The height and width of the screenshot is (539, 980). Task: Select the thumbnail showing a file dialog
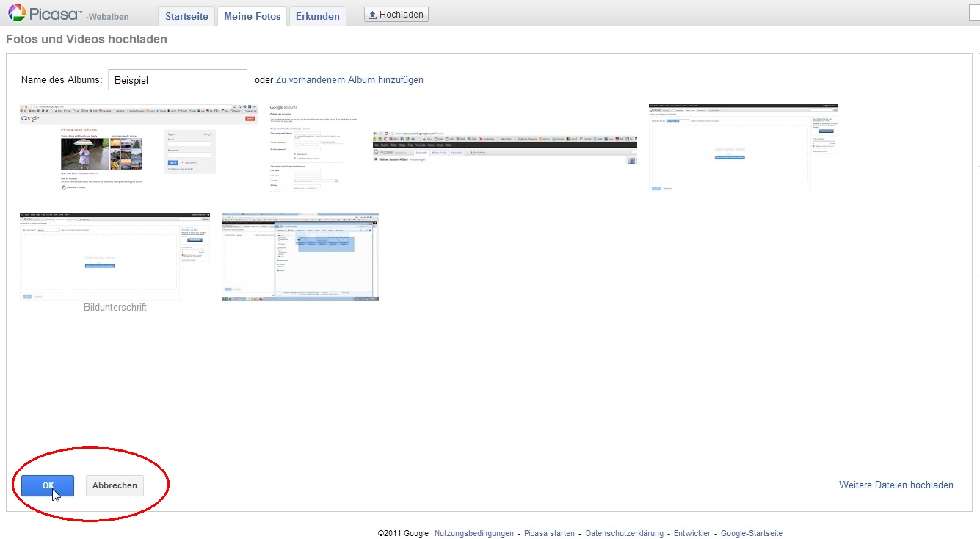300,257
